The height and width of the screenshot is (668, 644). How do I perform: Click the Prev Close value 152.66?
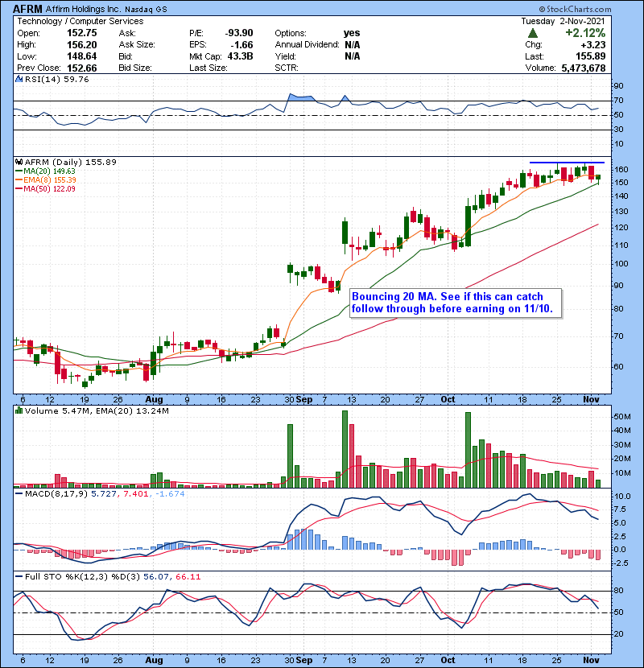click(82, 68)
